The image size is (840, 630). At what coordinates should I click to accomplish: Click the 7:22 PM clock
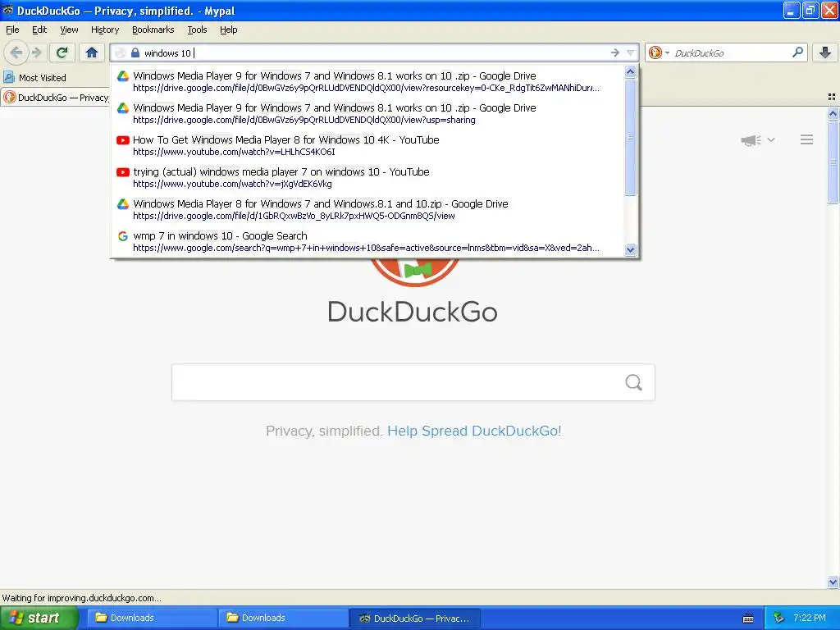pos(810,619)
